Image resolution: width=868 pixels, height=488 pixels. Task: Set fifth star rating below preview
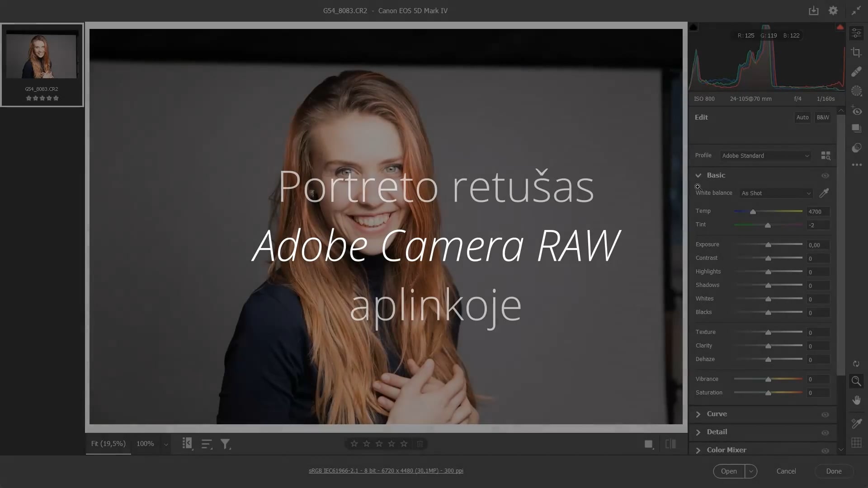tap(404, 444)
